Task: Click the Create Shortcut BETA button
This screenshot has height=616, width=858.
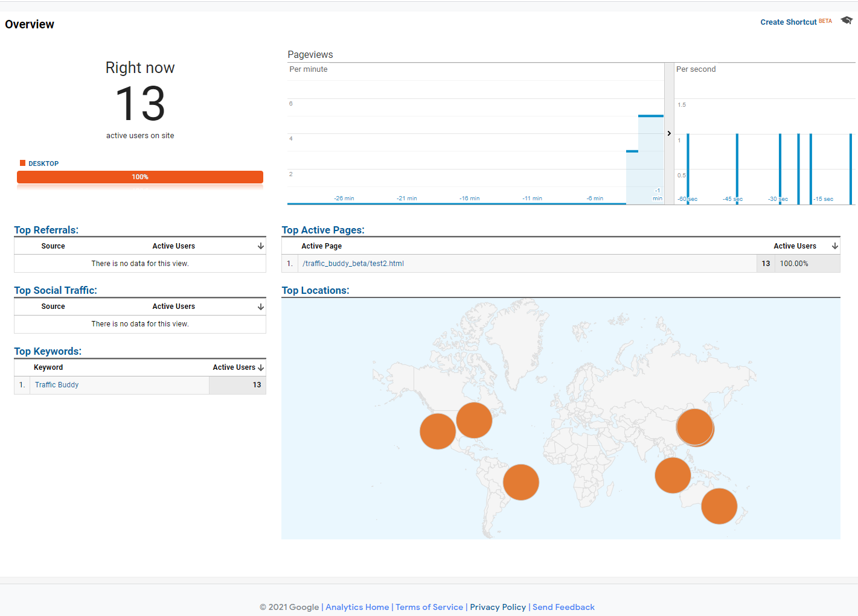Action: coord(789,22)
